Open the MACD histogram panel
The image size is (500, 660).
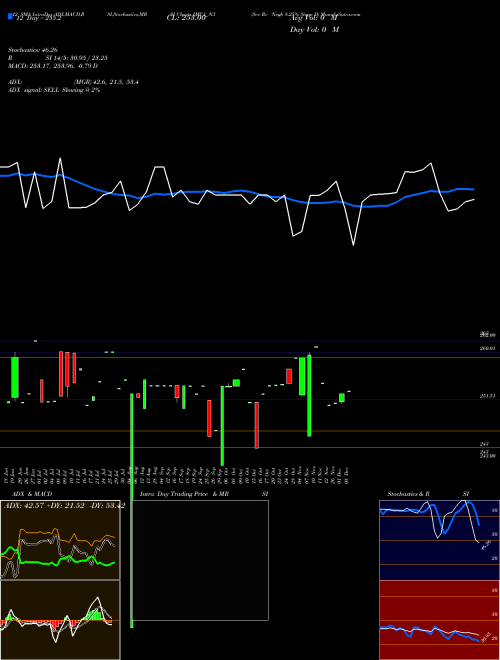[x=60, y=620]
